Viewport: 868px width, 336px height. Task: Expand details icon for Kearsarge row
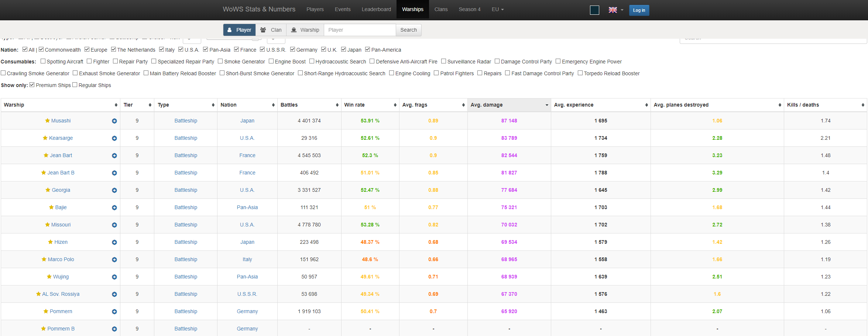pyautogui.click(x=114, y=138)
